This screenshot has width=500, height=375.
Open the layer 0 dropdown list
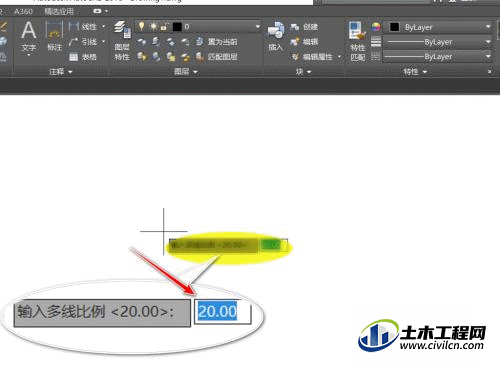click(x=257, y=26)
